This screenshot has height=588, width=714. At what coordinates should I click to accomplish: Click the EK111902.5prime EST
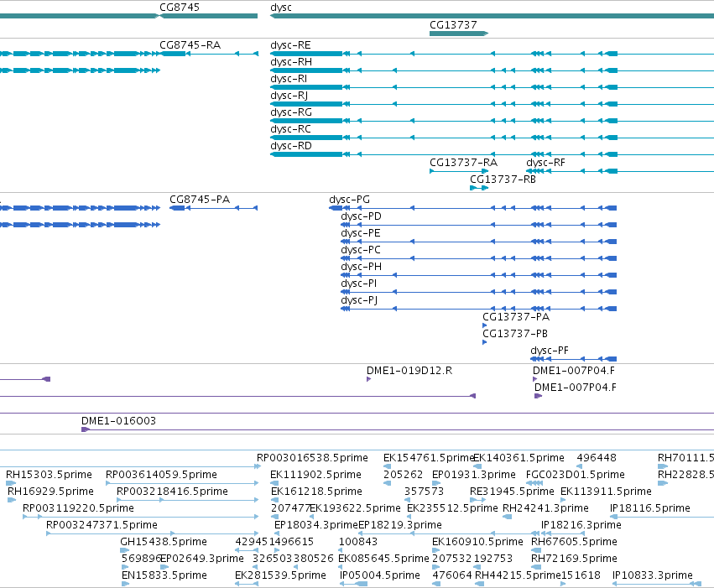point(315,475)
